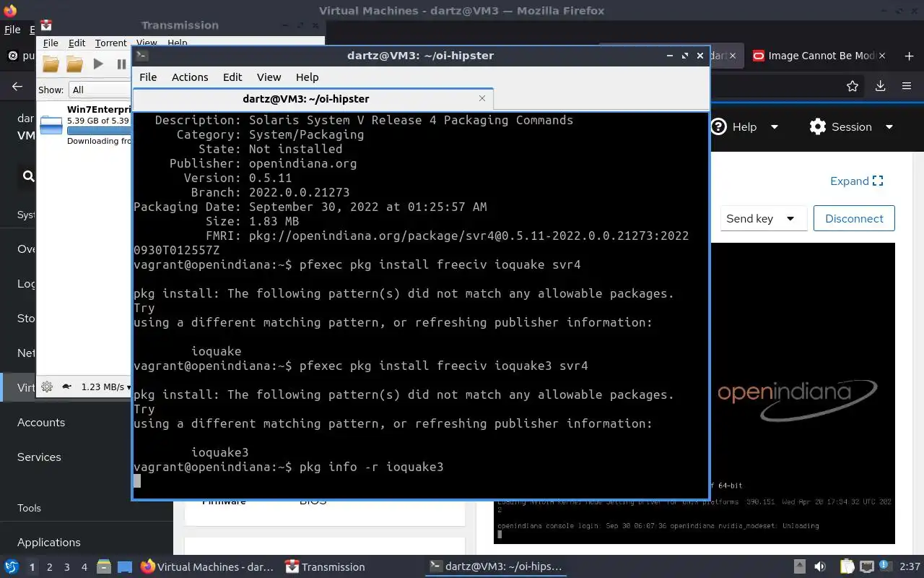Select the 'Image Cannot Be Modified' Firefox tab
The width and height of the screenshot is (924, 578).
pos(819,56)
